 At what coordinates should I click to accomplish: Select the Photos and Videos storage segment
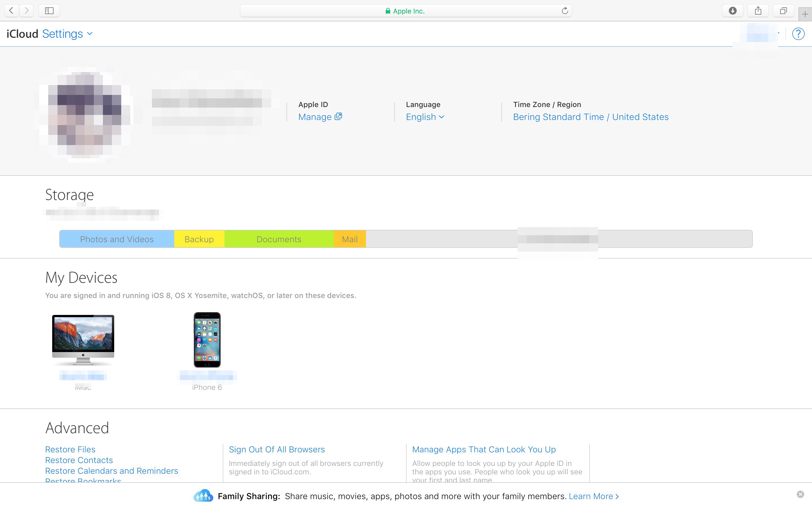[x=116, y=239]
